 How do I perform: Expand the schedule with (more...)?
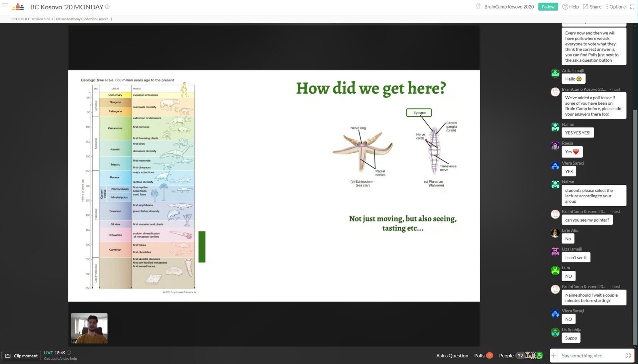click(105, 19)
